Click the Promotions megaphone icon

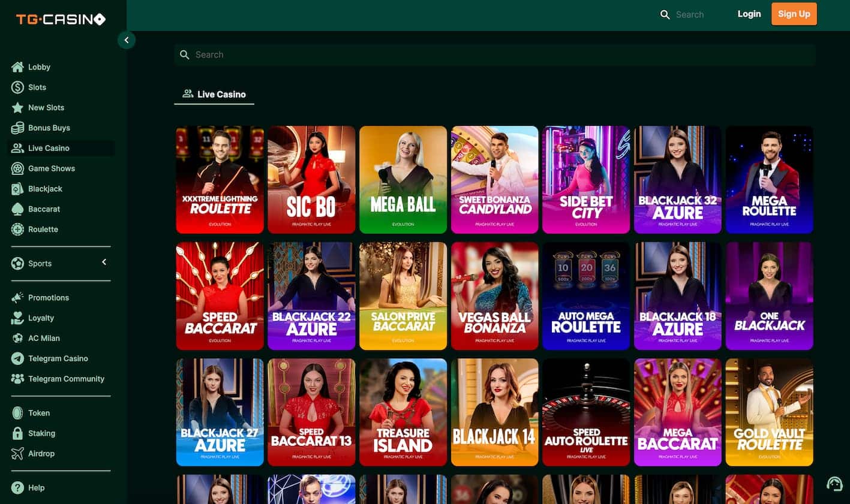pos(17,298)
